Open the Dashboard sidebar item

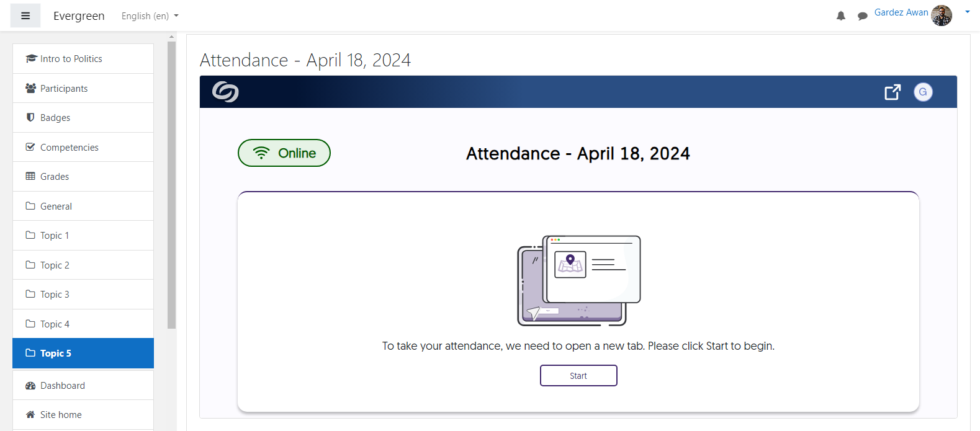pos(63,386)
